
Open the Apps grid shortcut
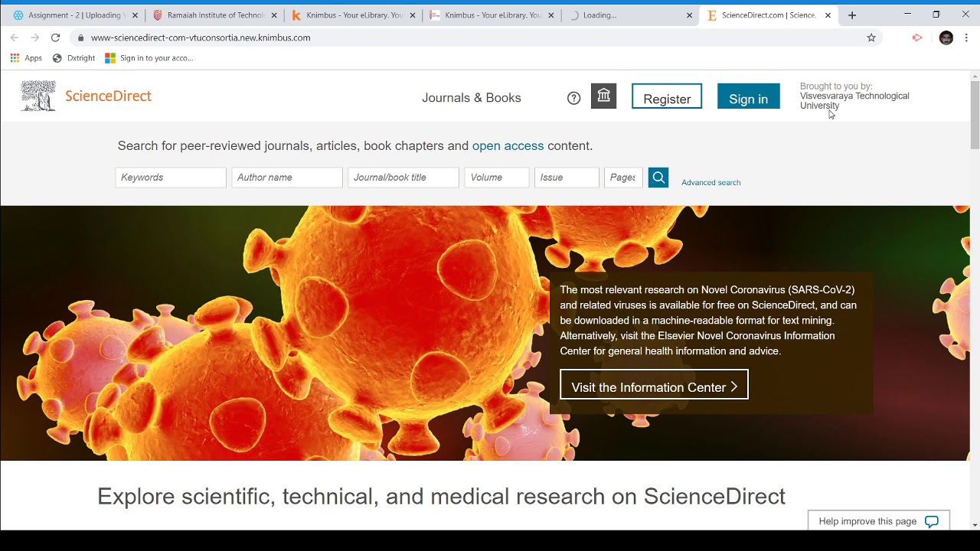[x=26, y=58]
